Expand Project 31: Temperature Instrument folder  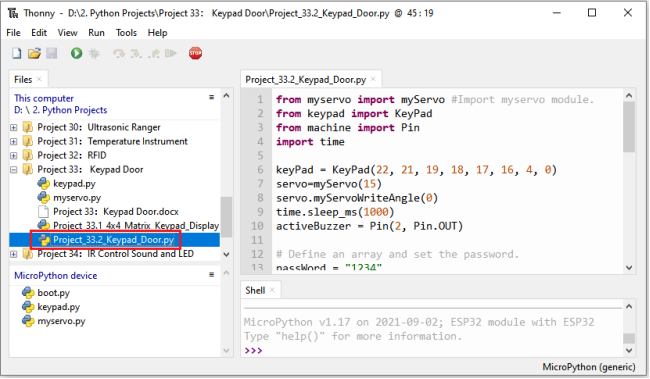[14, 141]
